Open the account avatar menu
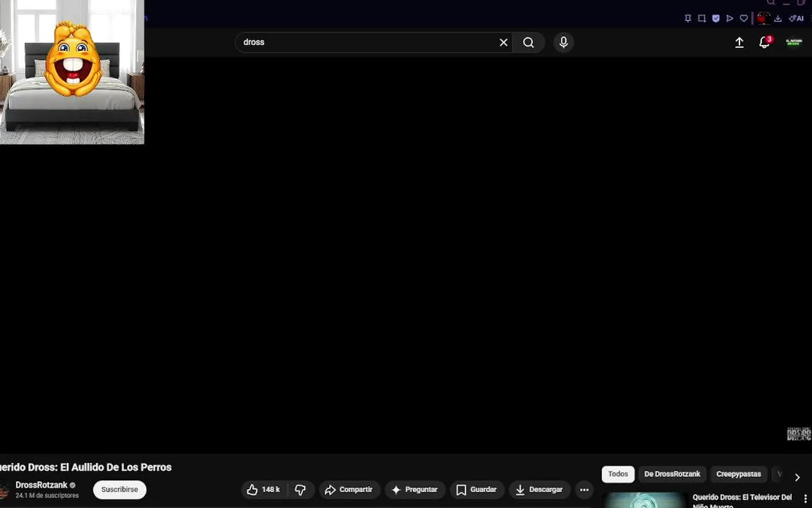 pyautogui.click(x=794, y=42)
